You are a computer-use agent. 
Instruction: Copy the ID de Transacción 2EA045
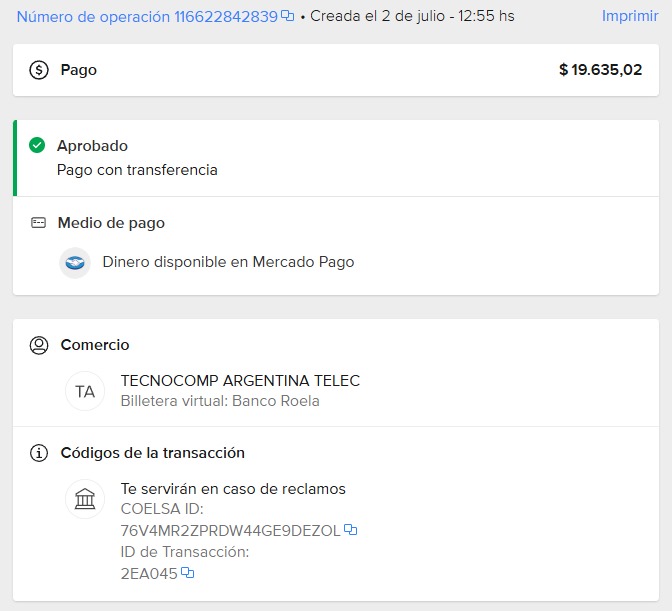pos(187,573)
